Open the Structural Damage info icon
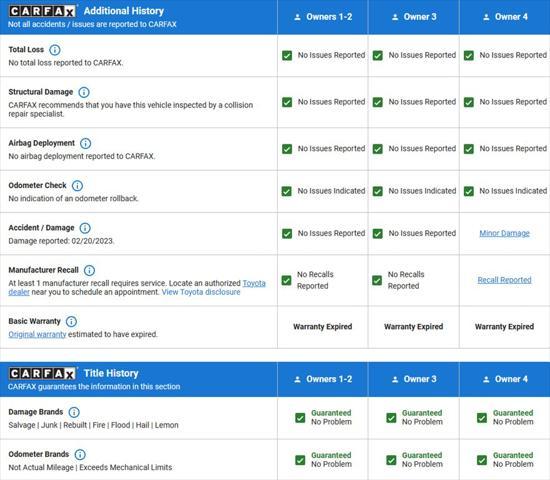 click(84, 92)
